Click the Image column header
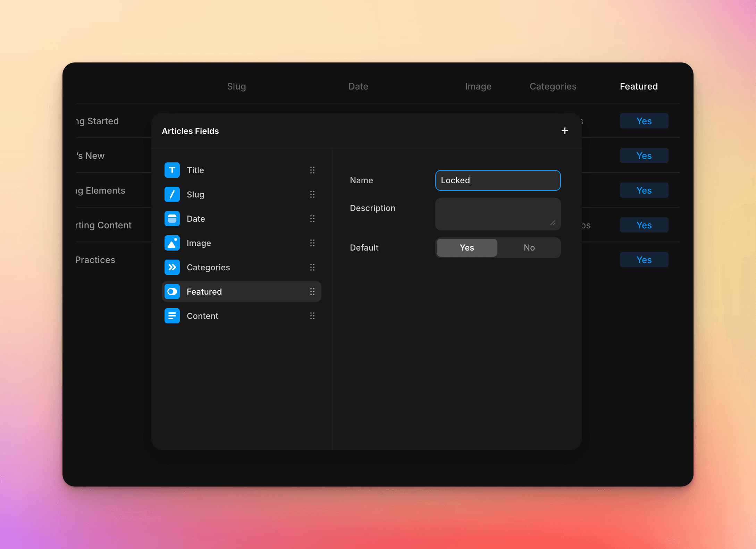The height and width of the screenshot is (549, 756). [478, 86]
